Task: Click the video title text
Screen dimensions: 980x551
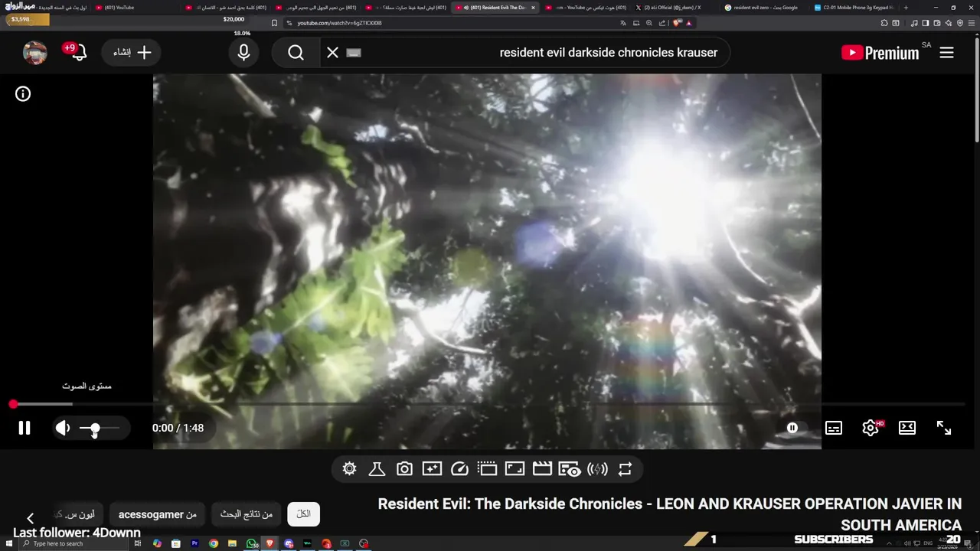Action: 670,514
